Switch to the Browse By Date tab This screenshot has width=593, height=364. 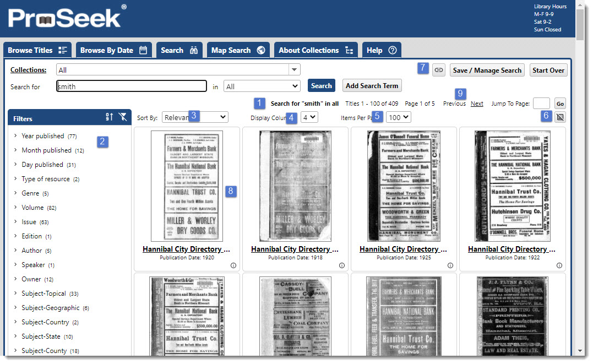coord(114,50)
